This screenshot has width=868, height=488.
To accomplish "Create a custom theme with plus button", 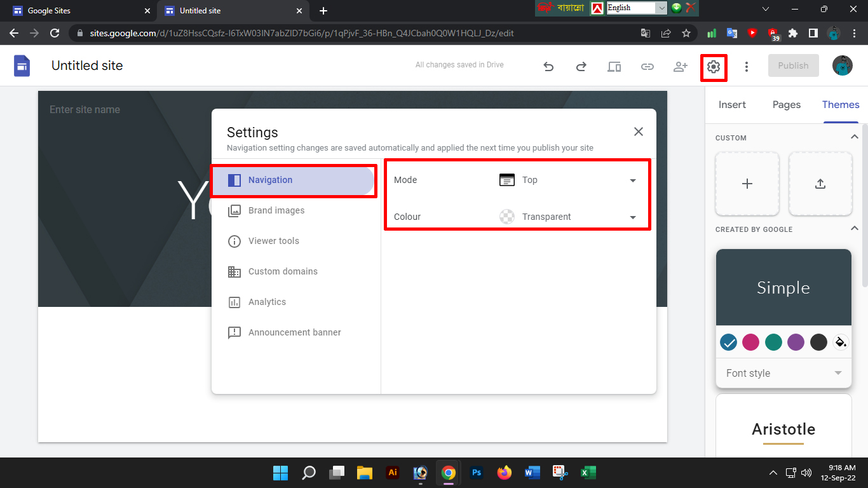I will click(x=747, y=184).
